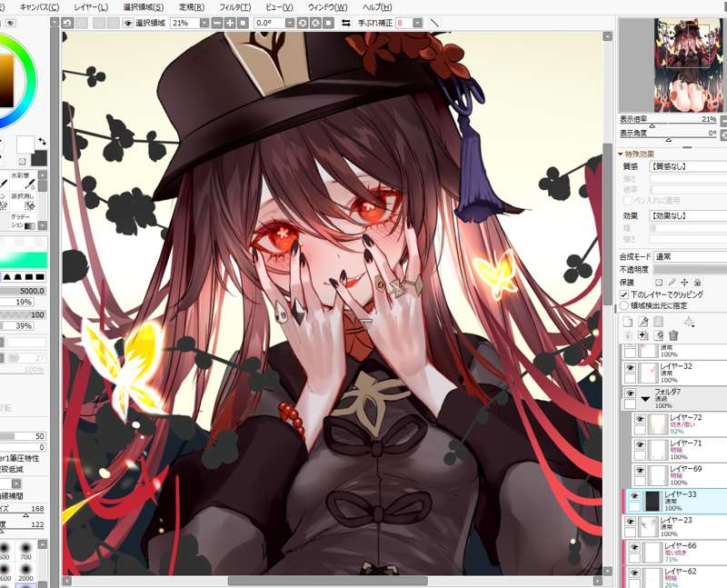Collapse the フォルダ7 folder triangle
Screen dimensions: 727x588
[645, 398]
